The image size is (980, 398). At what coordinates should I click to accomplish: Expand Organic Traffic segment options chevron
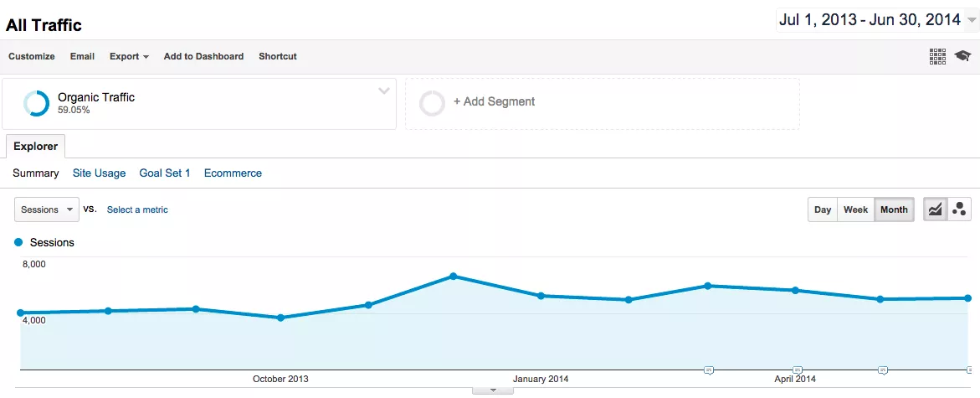(384, 91)
